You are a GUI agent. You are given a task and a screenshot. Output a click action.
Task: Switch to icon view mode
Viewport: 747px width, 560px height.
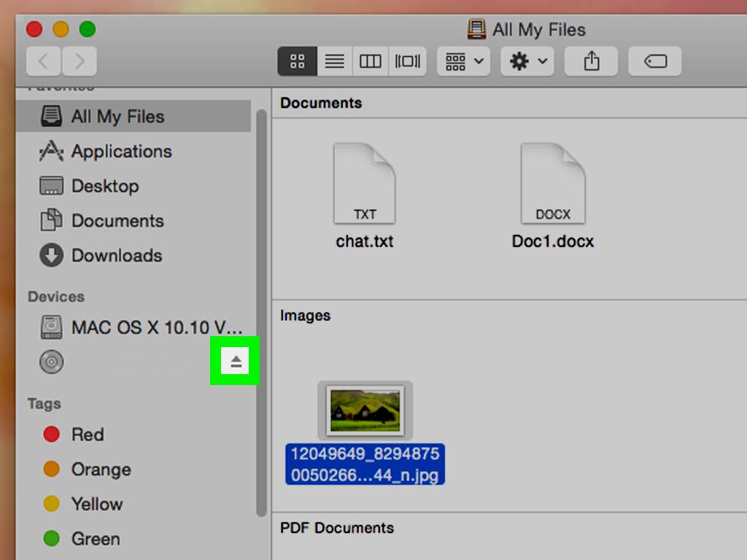296,61
